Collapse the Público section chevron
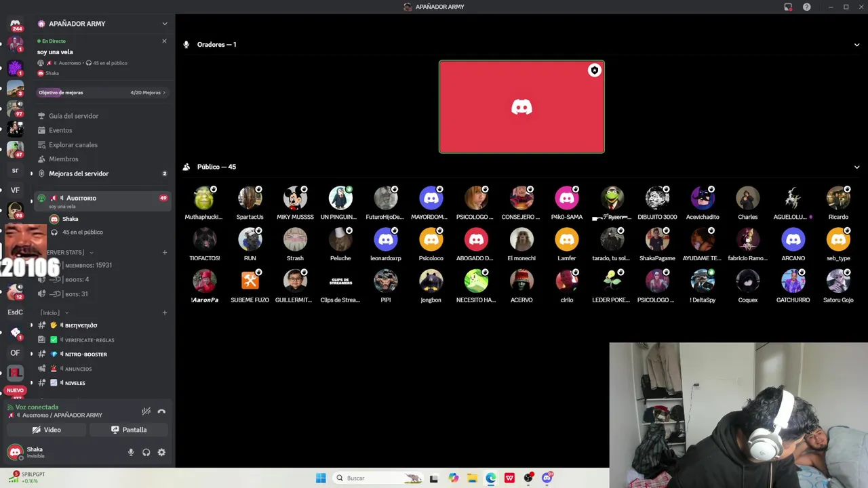Viewport: 868px width, 488px height. pyautogui.click(x=856, y=167)
